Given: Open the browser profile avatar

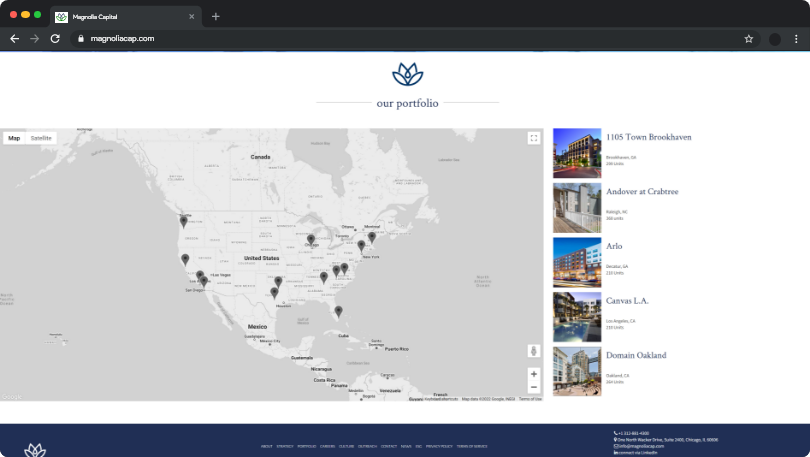Looking at the screenshot, I should (775, 39).
